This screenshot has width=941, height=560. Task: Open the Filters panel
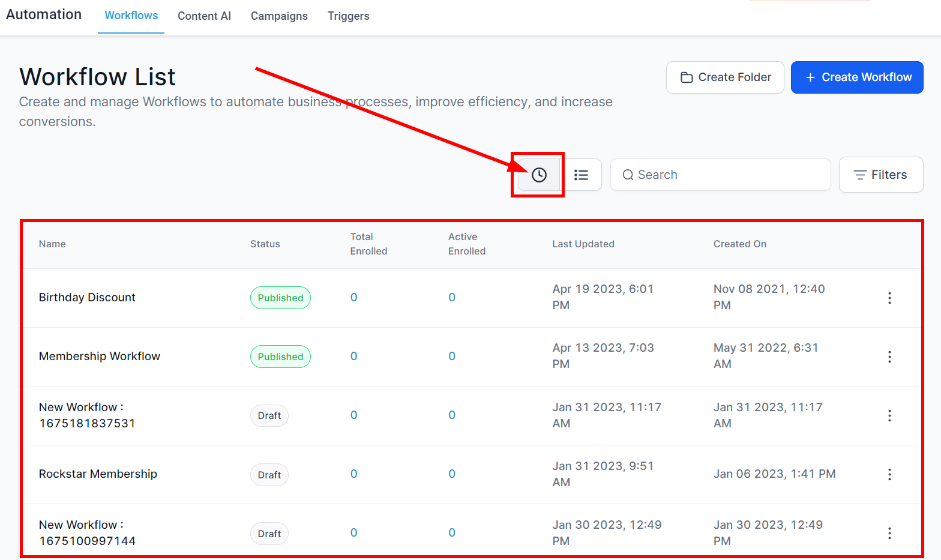coord(880,175)
